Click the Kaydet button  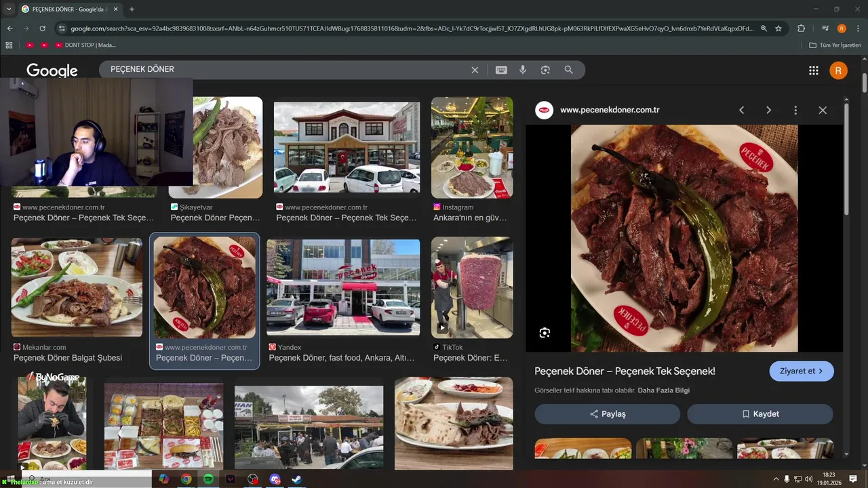tap(760, 414)
